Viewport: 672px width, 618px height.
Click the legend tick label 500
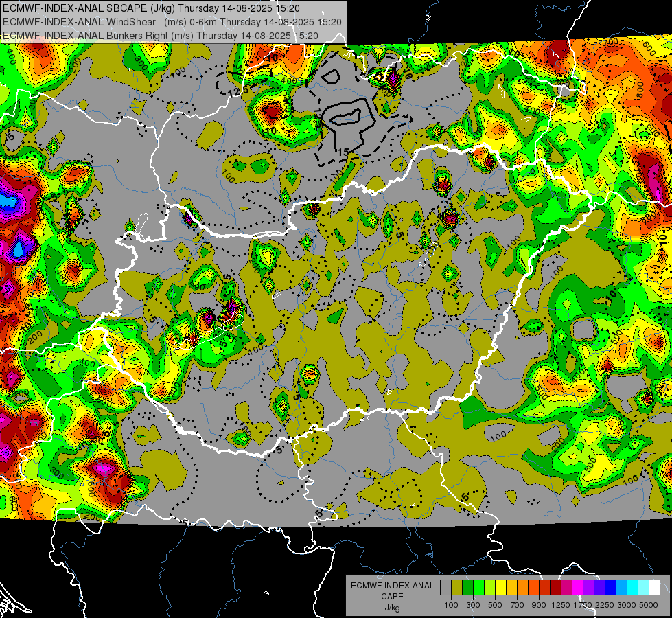(495, 605)
